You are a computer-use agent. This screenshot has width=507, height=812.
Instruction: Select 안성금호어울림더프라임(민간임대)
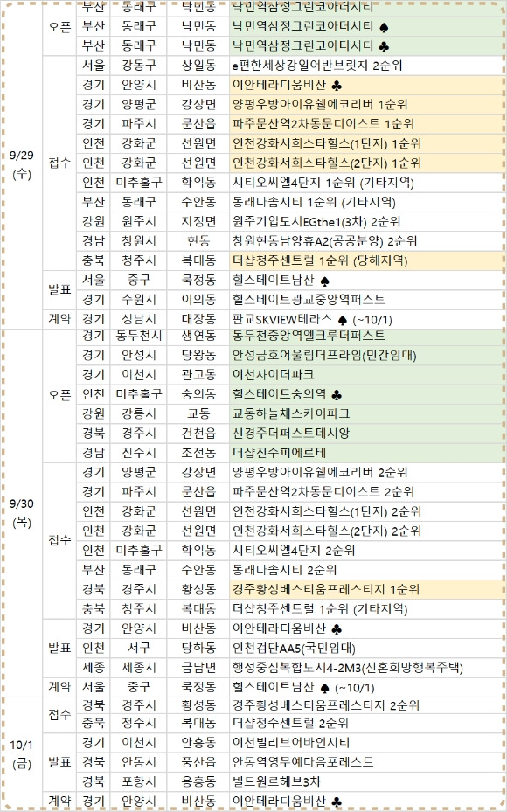click(324, 356)
